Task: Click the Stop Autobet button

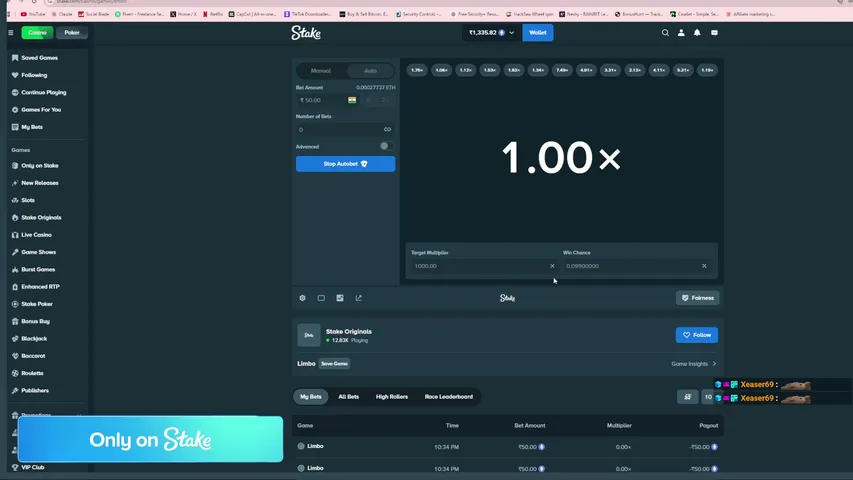Action: [345, 164]
